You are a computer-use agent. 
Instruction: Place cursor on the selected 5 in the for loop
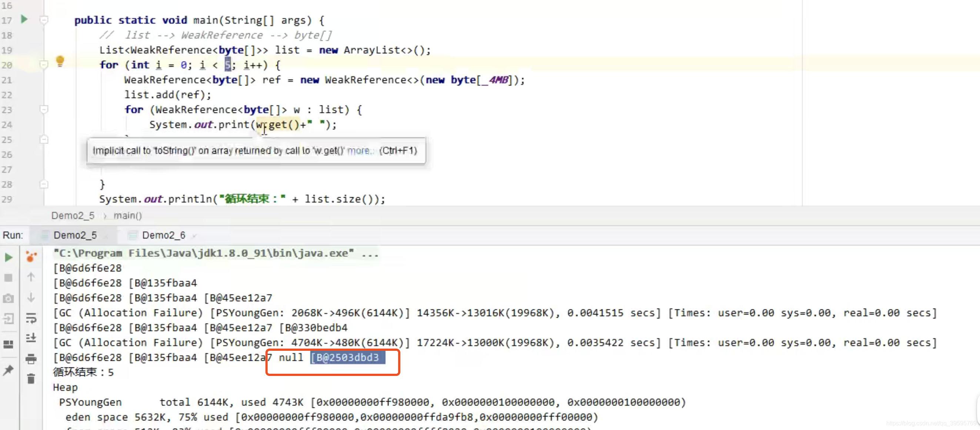(227, 65)
